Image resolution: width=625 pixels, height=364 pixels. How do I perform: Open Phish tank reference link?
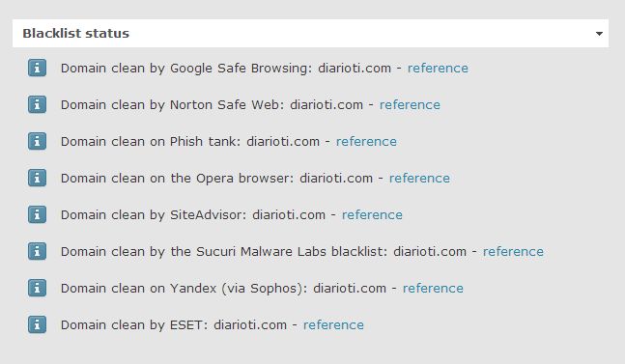pyautogui.click(x=366, y=141)
